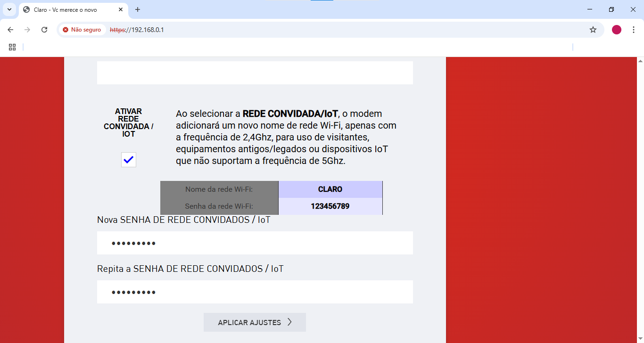Uncheck the Ativar Rede Convidada / IoT checkbox
Viewport: 644px width, 343px height.
(x=129, y=160)
